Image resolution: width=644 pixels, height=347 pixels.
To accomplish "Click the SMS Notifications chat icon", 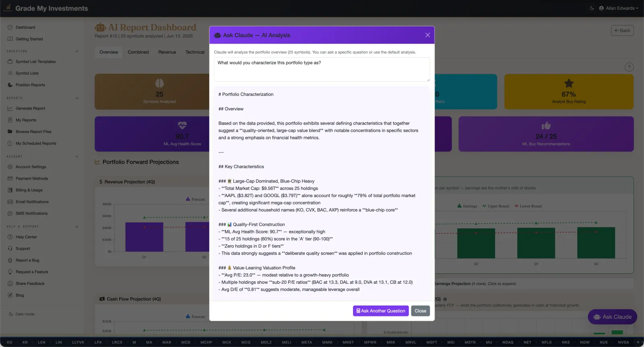I will click(x=10, y=214).
